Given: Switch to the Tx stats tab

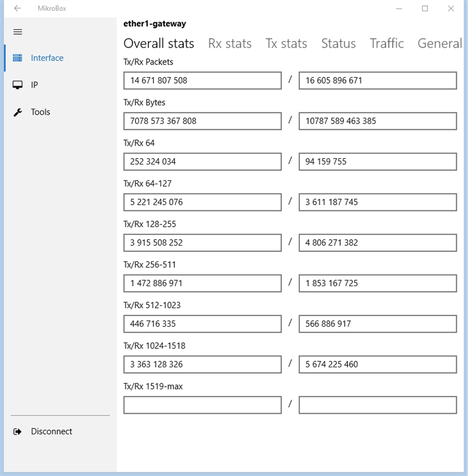Looking at the screenshot, I should (x=286, y=43).
